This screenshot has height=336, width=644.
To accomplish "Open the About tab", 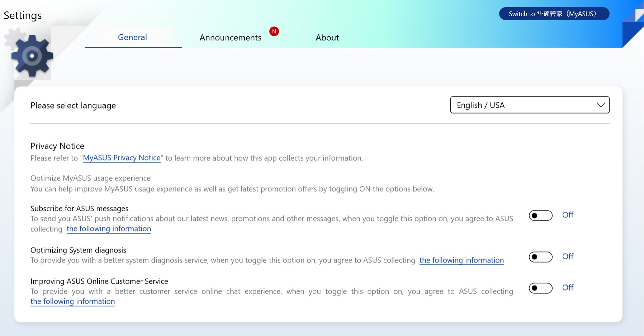I will click(327, 38).
